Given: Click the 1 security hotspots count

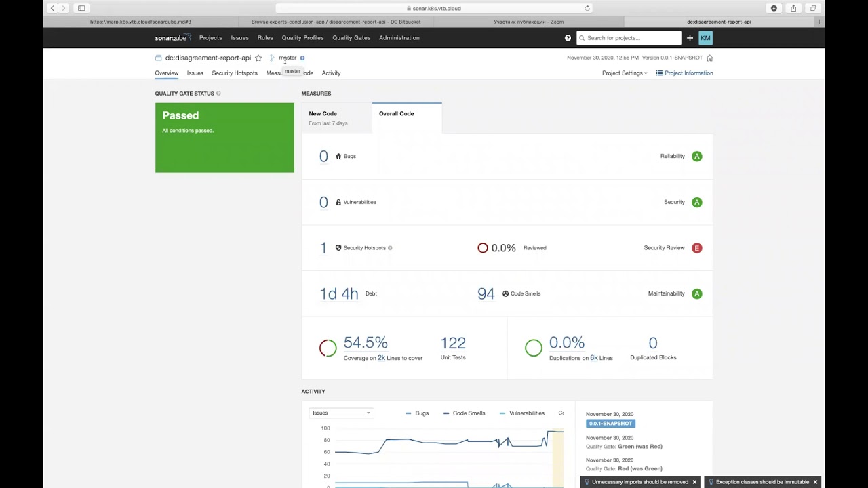Looking at the screenshot, I should pos(323,248).
